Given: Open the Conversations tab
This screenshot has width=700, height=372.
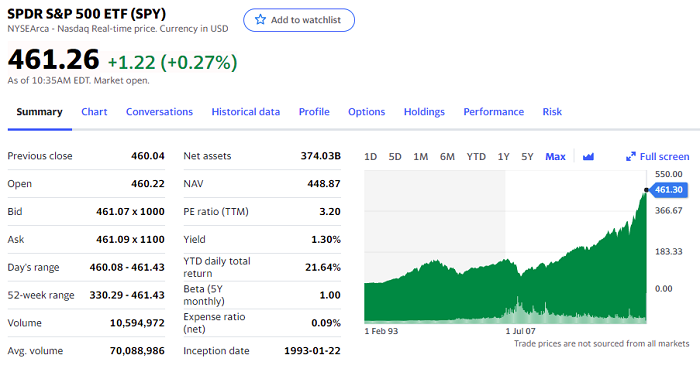Looking at the screenshot, I should point(159,112).
